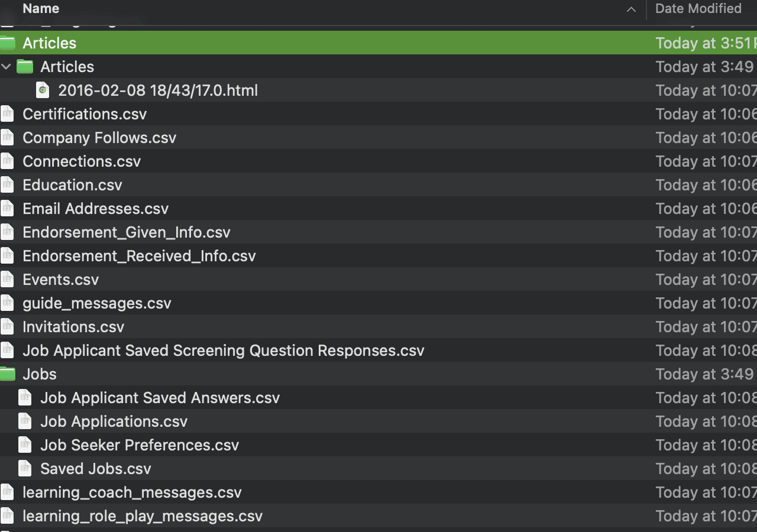Click the Saved Jobs.csv file icon
Screen dimensions: 757x532
point(25,469)
